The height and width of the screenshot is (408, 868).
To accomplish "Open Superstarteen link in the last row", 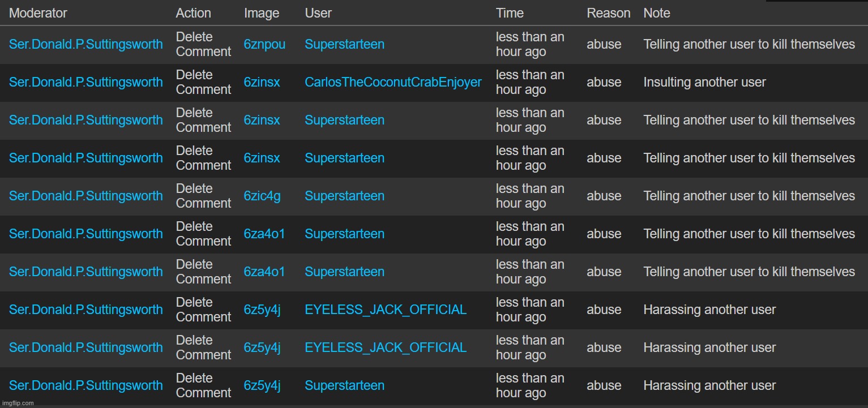I will 344,385.
